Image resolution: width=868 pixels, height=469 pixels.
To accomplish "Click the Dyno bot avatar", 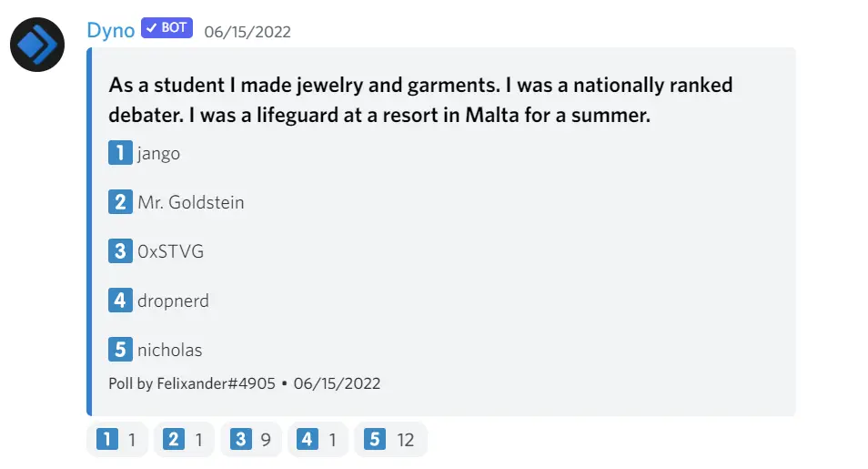I will [x=37, y=45].
